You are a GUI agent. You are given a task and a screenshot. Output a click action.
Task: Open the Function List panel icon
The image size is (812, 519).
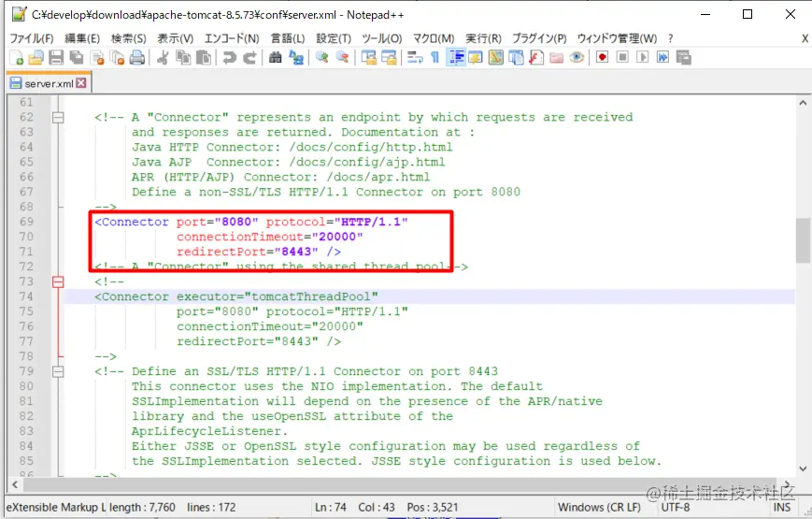[536, 58]
